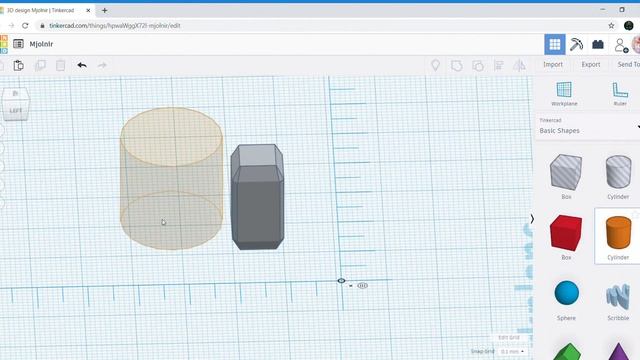Click the design name Mjolnir
This screenshot has height=360, width=640.
coord(41,44)
